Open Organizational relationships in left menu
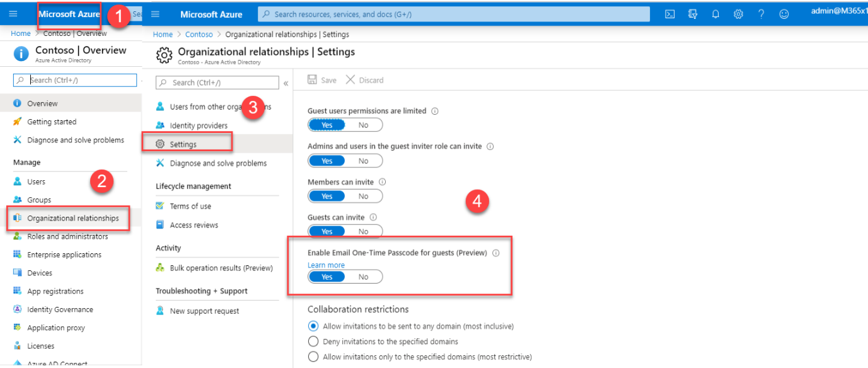Image resolution: width=868 pixels, height=368 pixels. coord(72,218)
